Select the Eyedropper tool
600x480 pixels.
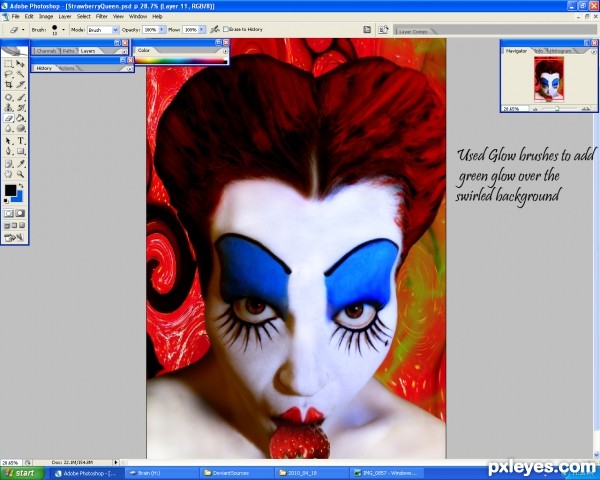tap(20, 164)
